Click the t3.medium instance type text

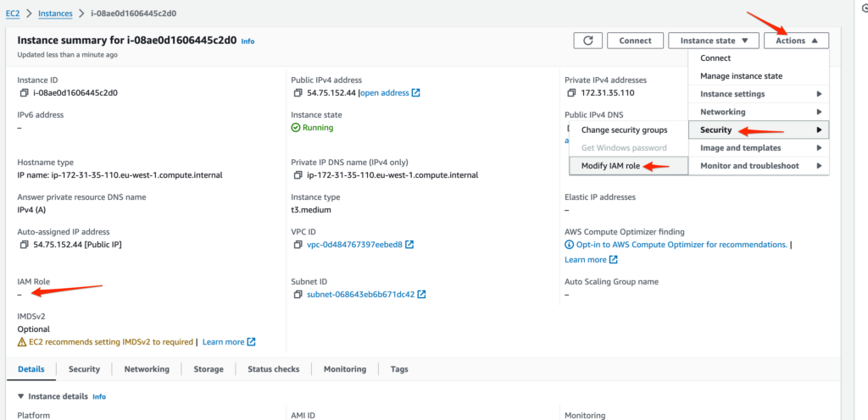click(311, 209)
